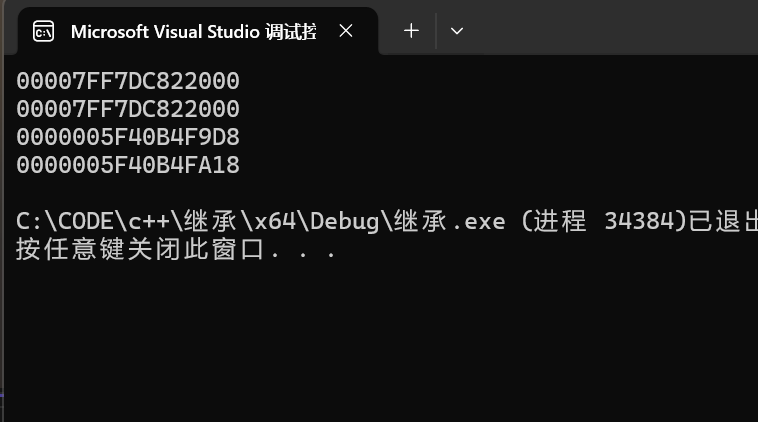Click the second 00007FF7DC822000 output line
Image resolution: width=758 pixels, height=422 pixels.
(x=128, y=109)
